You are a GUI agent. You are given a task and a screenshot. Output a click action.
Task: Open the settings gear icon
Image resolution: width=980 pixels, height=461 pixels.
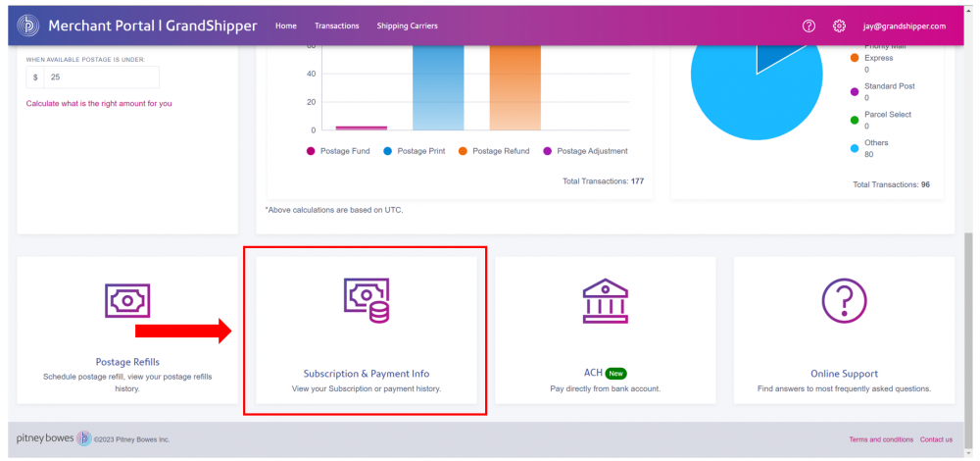pyautogui.click(x=840, y=26)
